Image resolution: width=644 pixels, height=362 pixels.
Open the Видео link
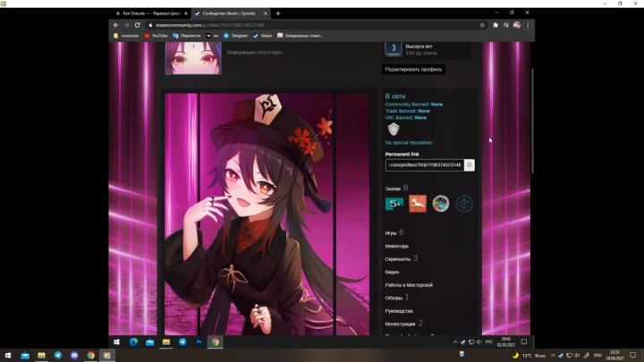click(x=392, y=272)
